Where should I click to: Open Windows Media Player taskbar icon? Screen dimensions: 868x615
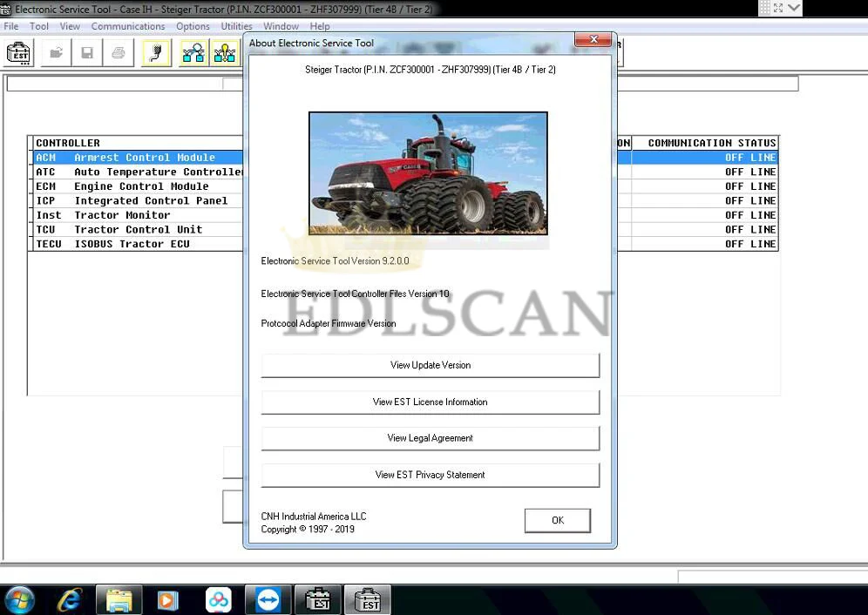tap(167, 600)
